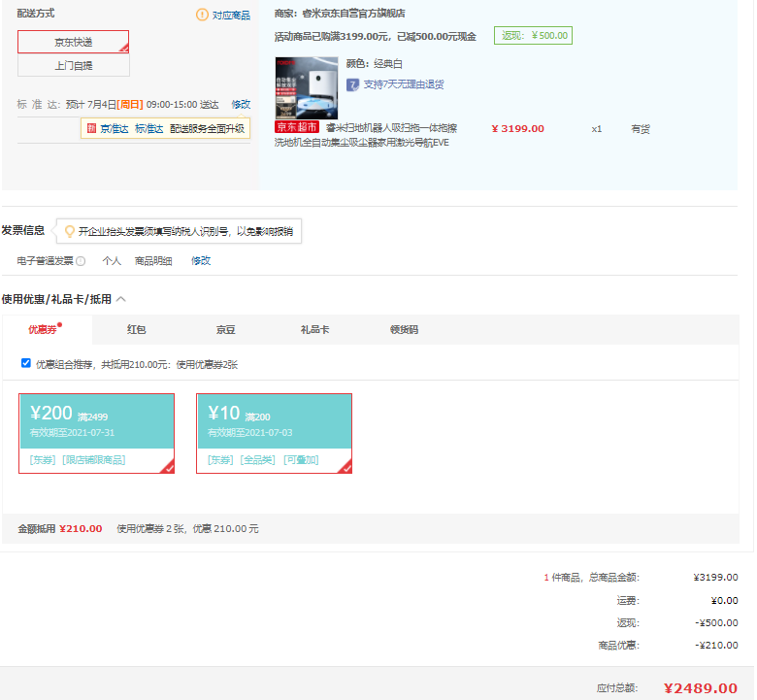Modify the invoice information
This screenshot has width=757, height=700.
tap(201, 261)
